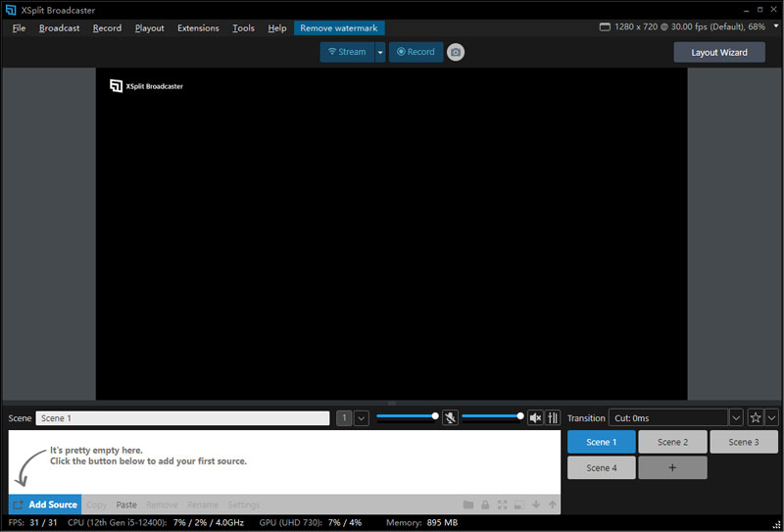Click the scene preset number 1 button
Image resolution: width=784 pixels, height=532 pixels.
[x=344, y=417]
